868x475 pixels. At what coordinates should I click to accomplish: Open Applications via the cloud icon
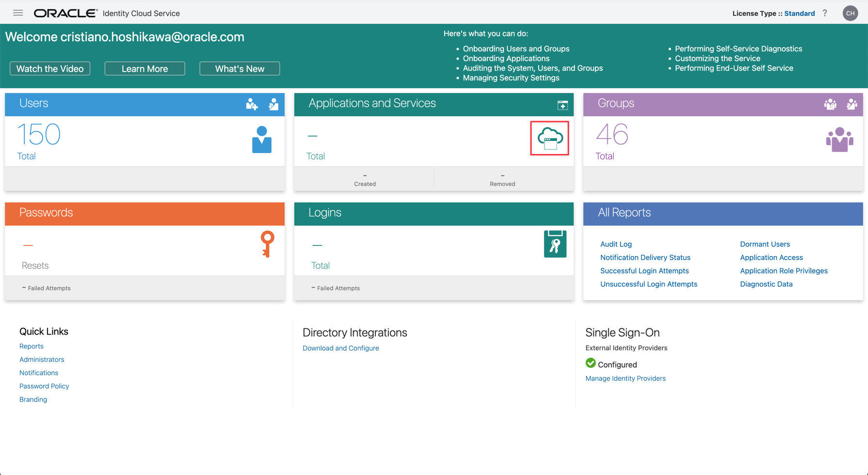(549, 138)
